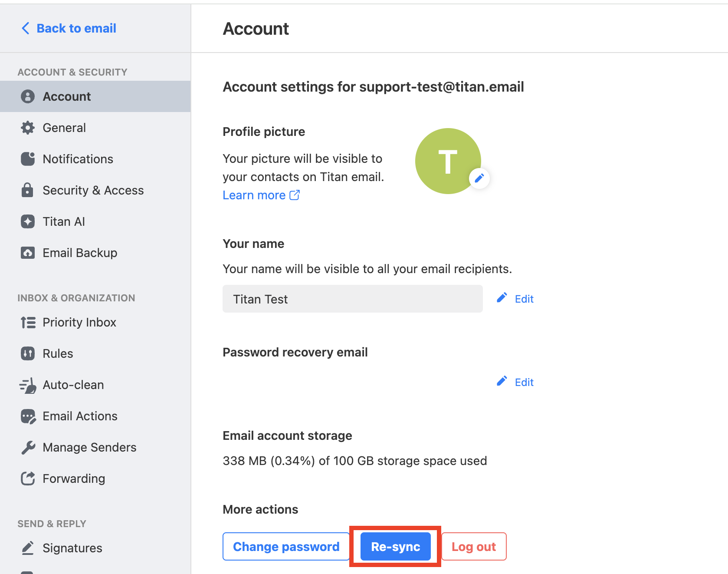Click the 'SEND & REPLY' section label
The image size is (728, 574).
[x=52, y=524]
